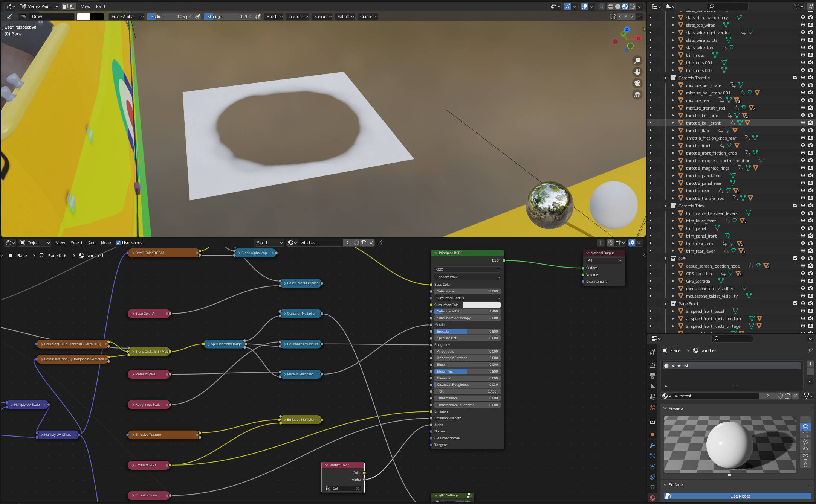Switch to Wireframe viewport shading
This screenshot has width=816, height=504.
pyautogui.click(x=611, y=6)
